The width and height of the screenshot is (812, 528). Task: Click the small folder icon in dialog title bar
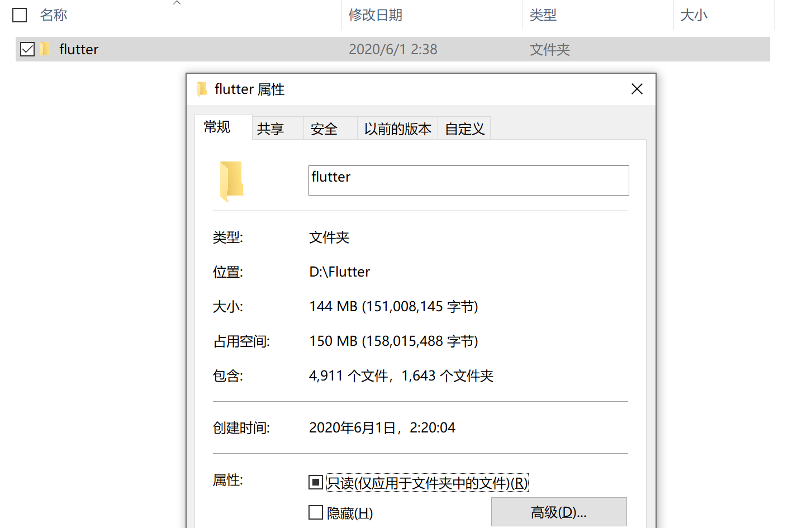coord(202,89)
